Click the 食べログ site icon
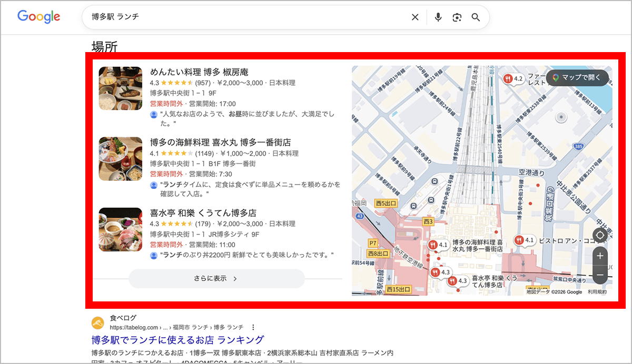This screenshot has height=364, width=632. (x=98, y=322)
